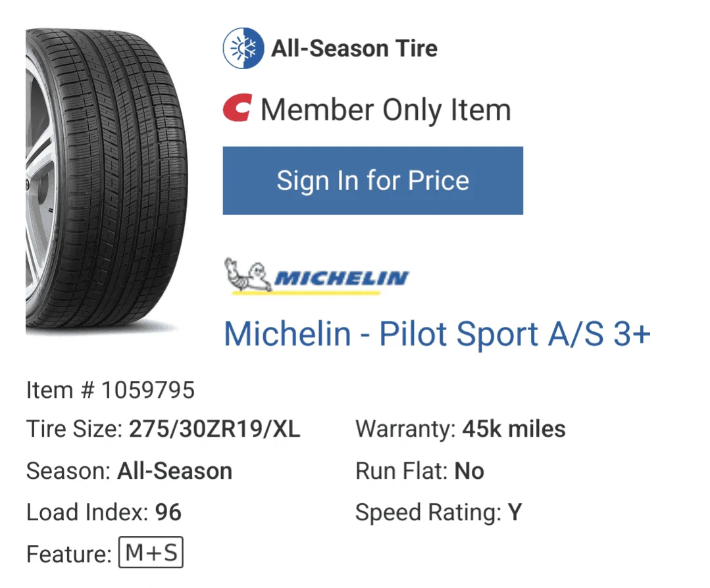
Task: Click the Member Only Item label
Action: pyautogui.click(x=386, y=109)
